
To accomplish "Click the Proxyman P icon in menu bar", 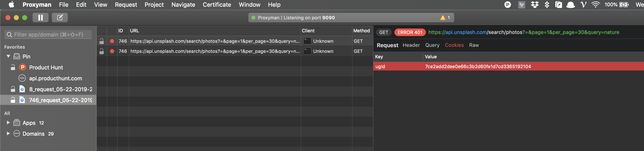I will [507, 5].
